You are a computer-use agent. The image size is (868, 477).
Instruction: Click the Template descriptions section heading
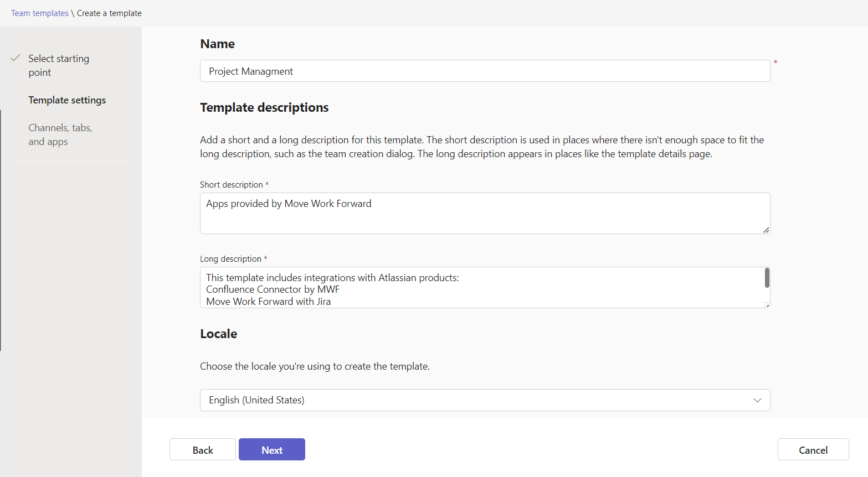(x=264, y=107)
